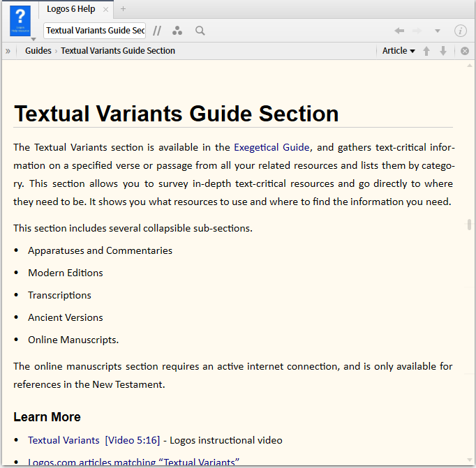Open the Logos Help resource panel menu icon
Viewport: 476px width, 468px height.
pos(20,21)
